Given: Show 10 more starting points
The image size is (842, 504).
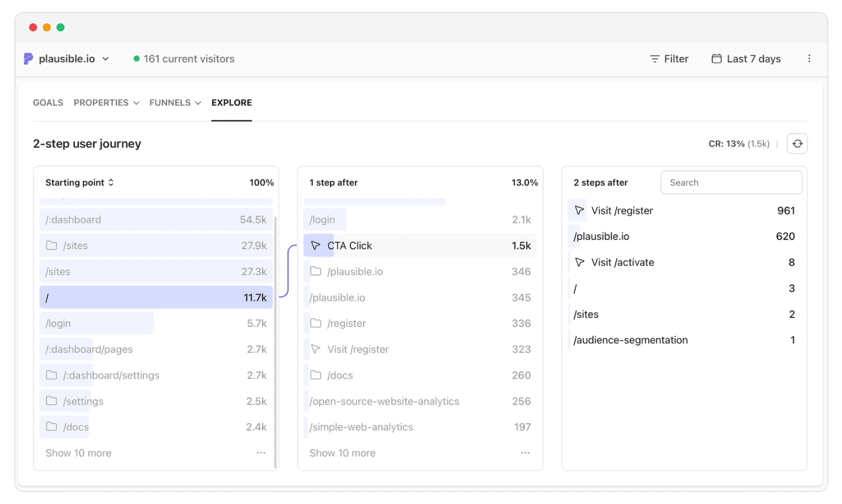Looking at the screenshot, I should 78,453.
